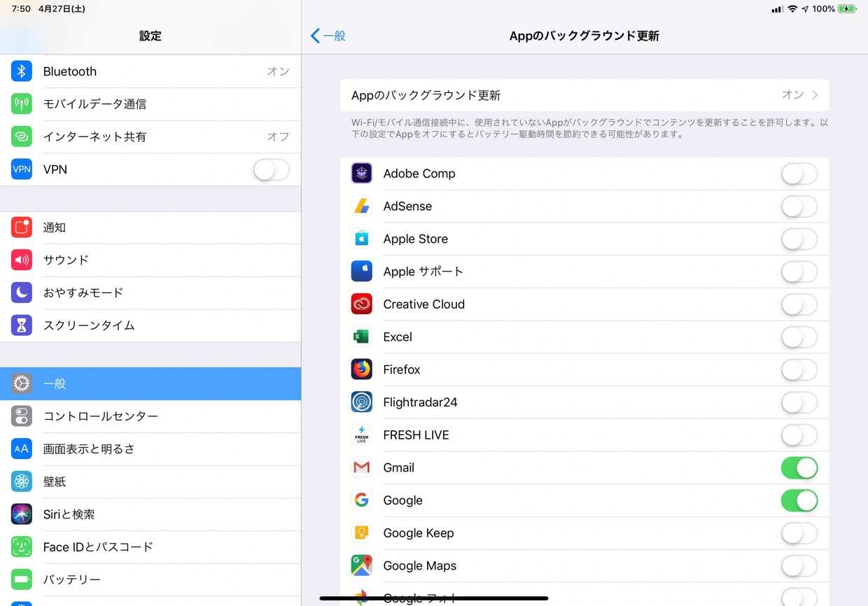The image size is (868, 606).
Task: Turn on Apple Store background refresh
Action: click(x=799, y=239)
